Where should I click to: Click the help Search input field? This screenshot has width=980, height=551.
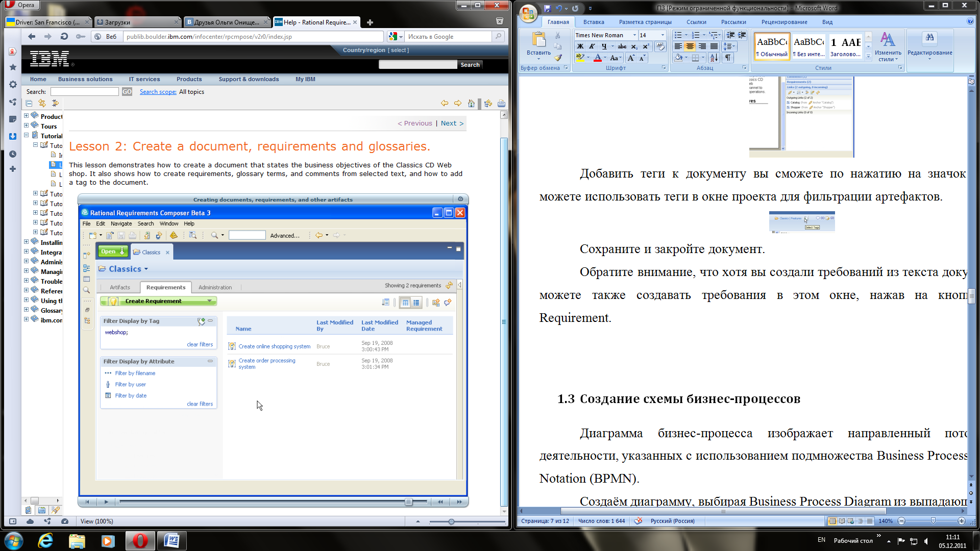click(x=85, y=92)
